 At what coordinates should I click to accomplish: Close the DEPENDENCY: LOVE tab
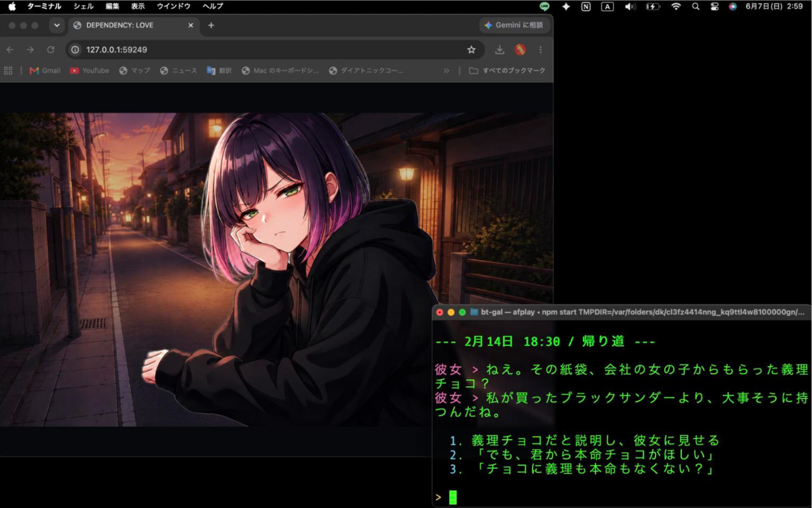(191, 26)
